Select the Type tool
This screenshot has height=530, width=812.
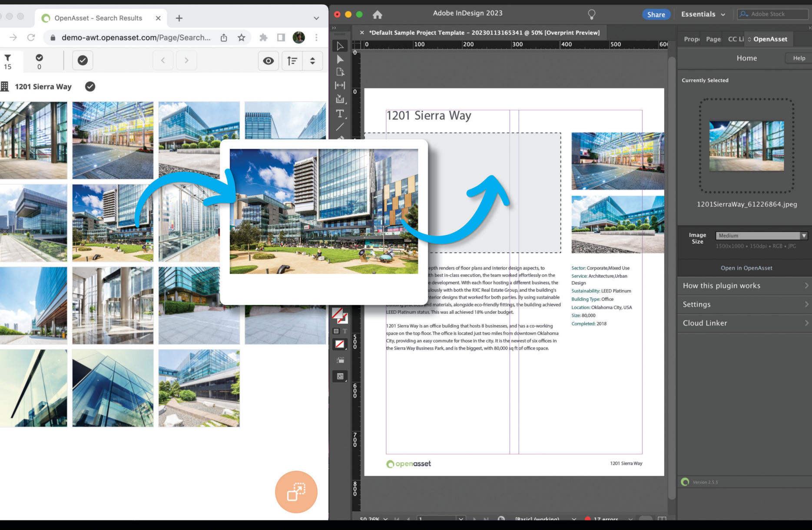(x=340, y=114)
